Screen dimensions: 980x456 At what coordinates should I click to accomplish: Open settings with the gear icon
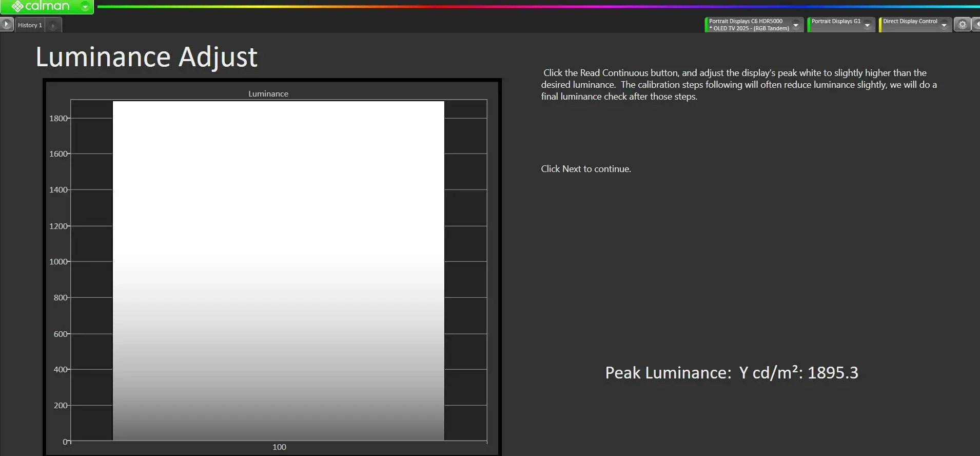pos(962,25)
